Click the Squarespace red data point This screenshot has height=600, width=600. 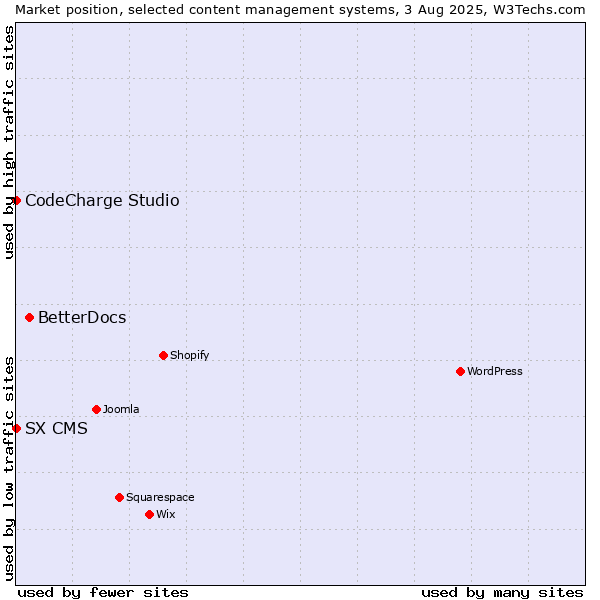[x=119, y=497]
